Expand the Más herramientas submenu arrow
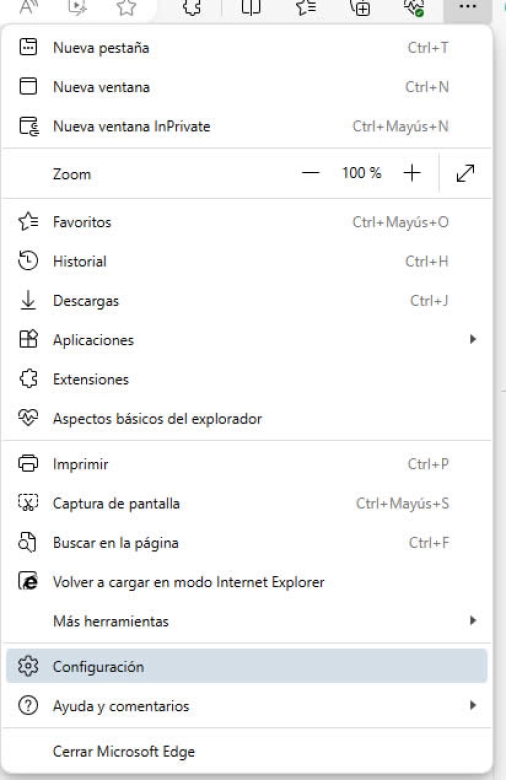Image resolution: width=506 pixels, height=780 pixels. click(x=473, y=621)
